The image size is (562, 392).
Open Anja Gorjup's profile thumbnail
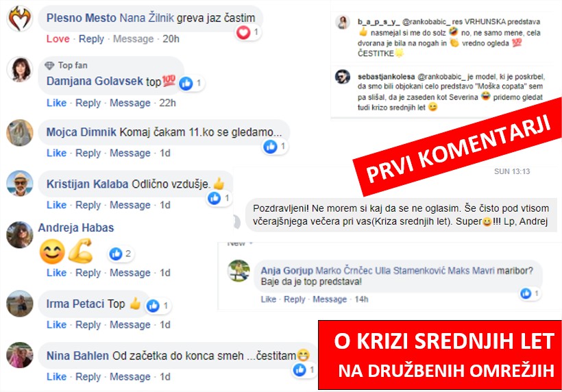pyautogui.click(x=239, y=271)
